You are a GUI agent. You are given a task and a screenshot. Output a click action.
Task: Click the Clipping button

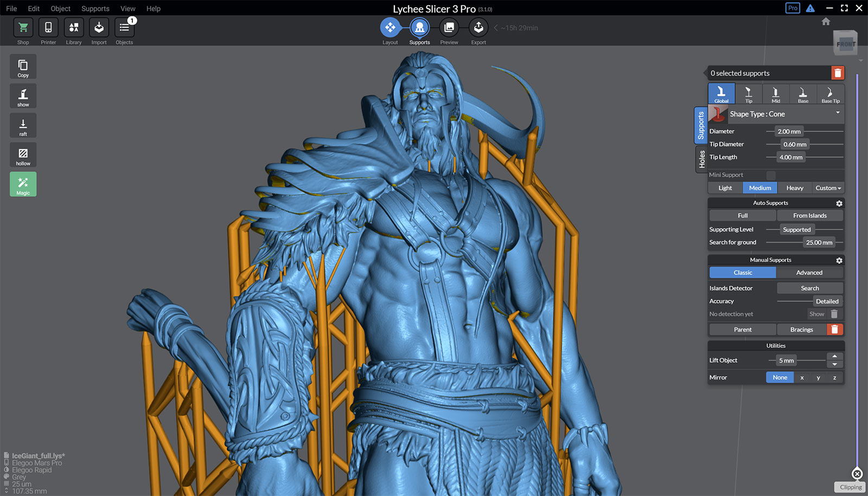coord(851,487)
